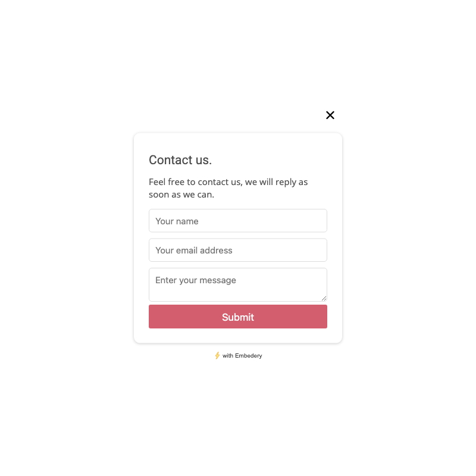The image size is (476, 476).
Task: Focus the Your name input field
Action: click(237, 221)
